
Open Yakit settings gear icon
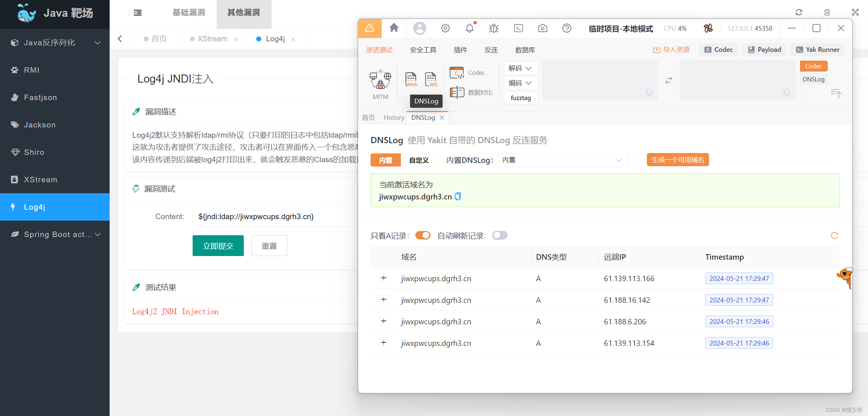pyautogui.click(x=445, y=28)
